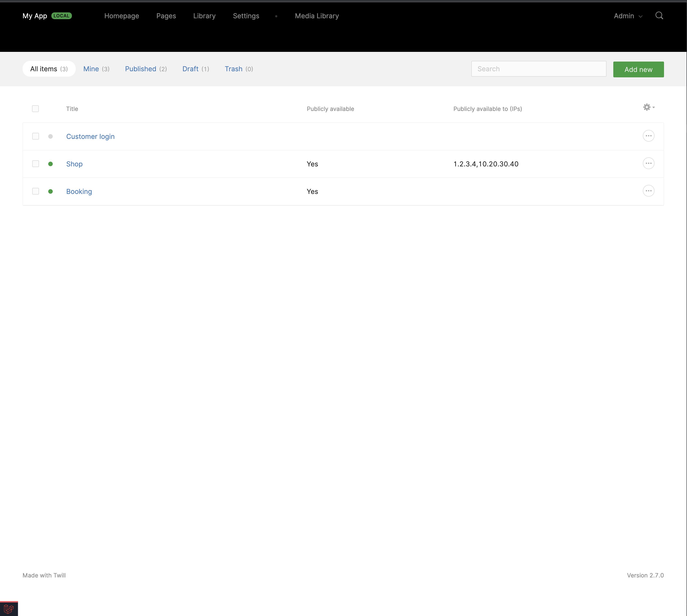Select the Customer login row checkbox
This screenshot has height=616, width=687.
tap(36, 136)
